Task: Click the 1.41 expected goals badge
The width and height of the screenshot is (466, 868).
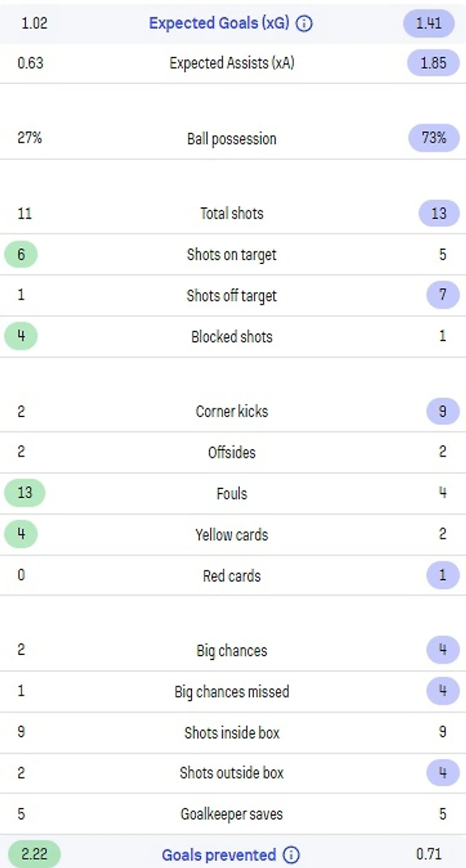Action: point(428,24)
